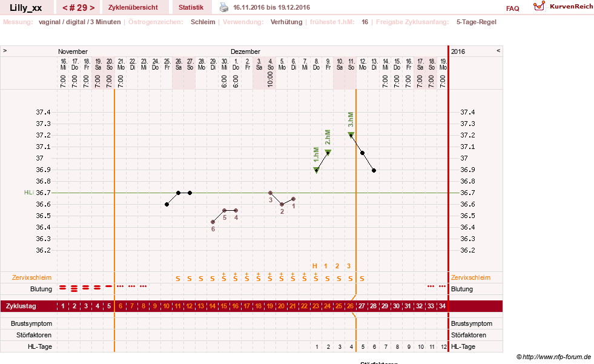Click the Schleim setting value
This screenshot has width=594, height=364.
tap(203, 22)
